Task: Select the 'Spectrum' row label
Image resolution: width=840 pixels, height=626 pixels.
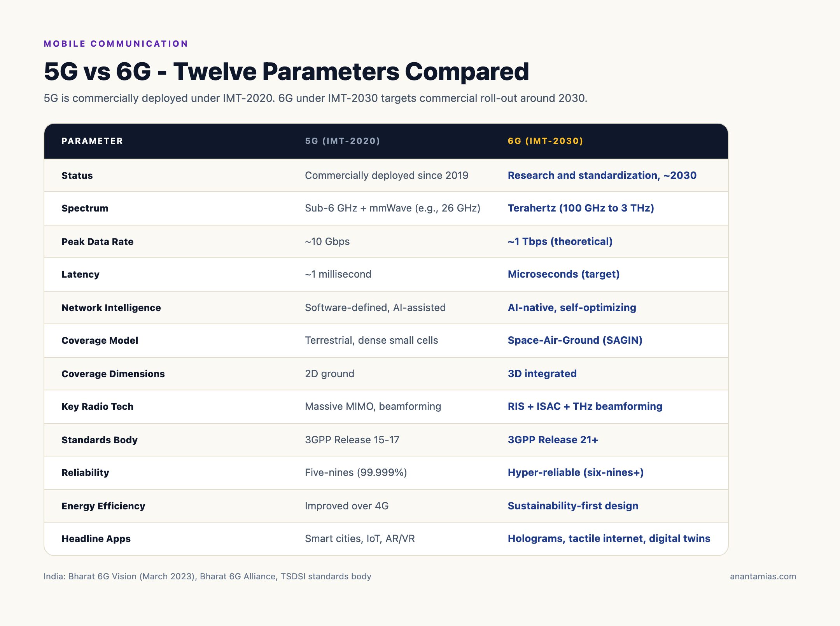Action: [x=85, y=208]
